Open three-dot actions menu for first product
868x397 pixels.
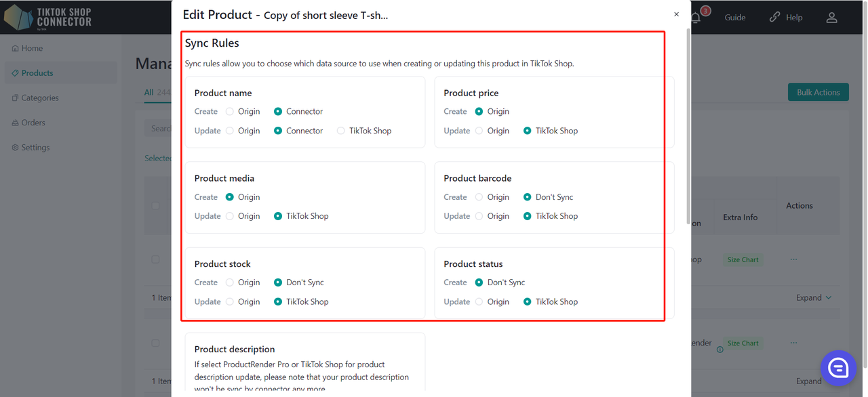point(793,259)
